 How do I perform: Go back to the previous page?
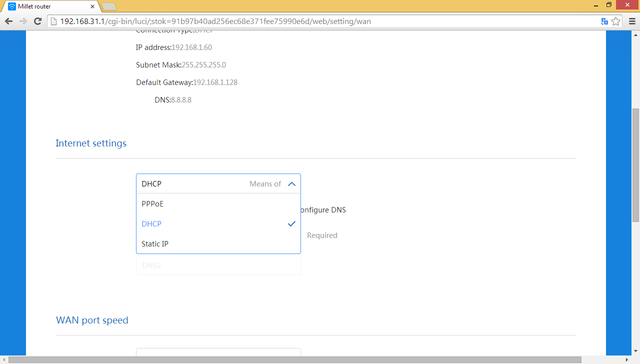[x=8, y=21]
